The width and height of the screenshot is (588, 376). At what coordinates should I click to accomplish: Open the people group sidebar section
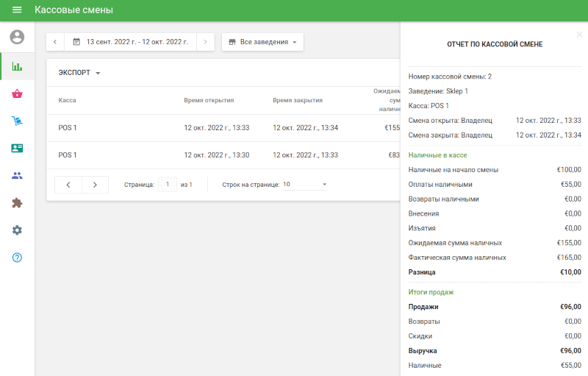point(17,175)
